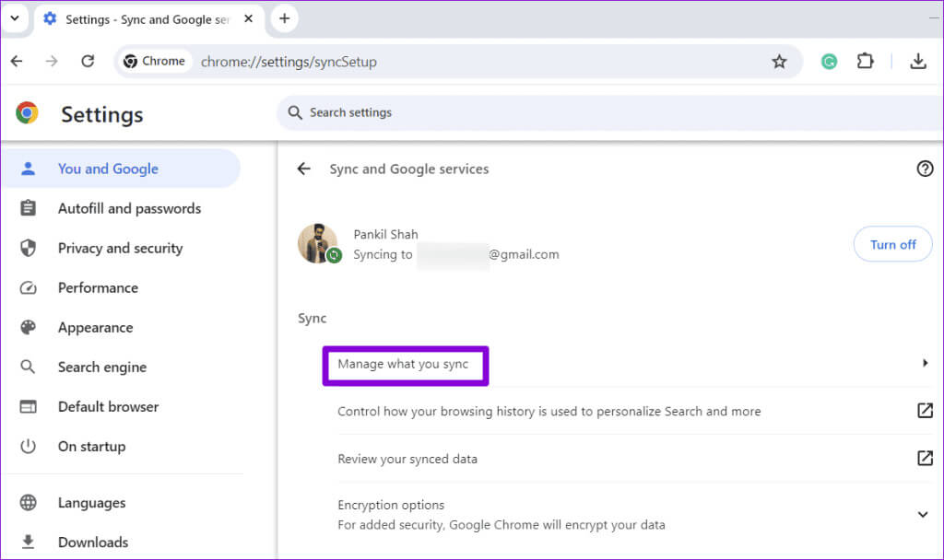The height and width of the screenshot is (560, 944).
Task: Click the speedometer icon for Performance
Action: click(x=28, y=288)
